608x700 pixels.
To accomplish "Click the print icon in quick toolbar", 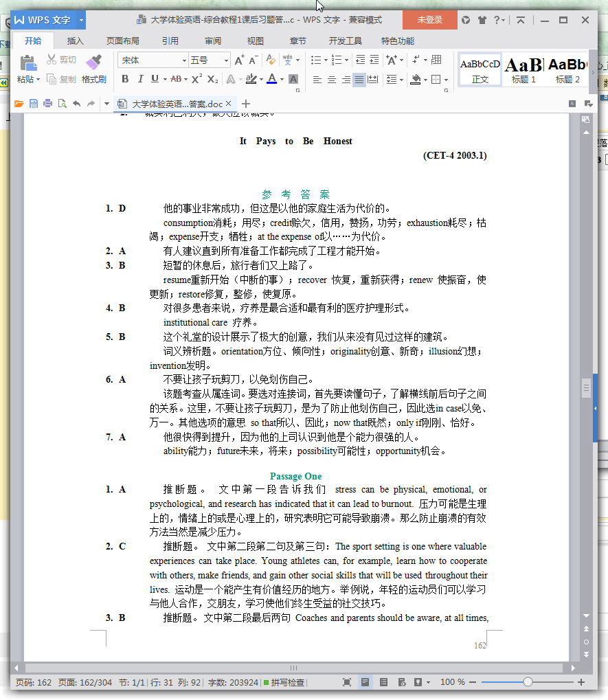I will 48,104.
